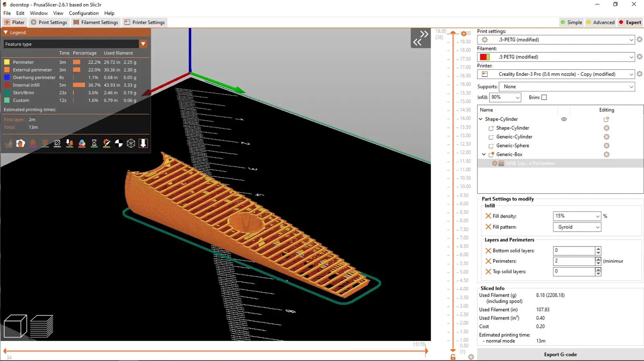The height and width of the screenshot is (361, 644).
Task: Toggle the hourglass Pause prints icon
Action: click(x=94, y=143)
